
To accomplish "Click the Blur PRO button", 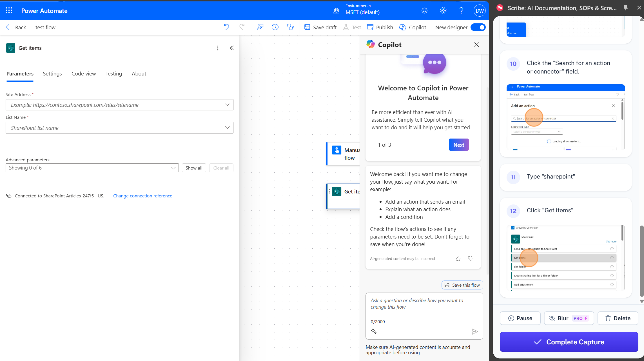I will [x=569, y=318].
